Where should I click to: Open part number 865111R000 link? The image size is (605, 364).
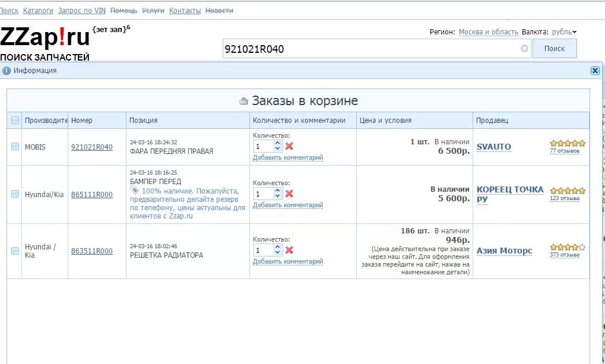pyautogui.click(x=92, y=195)
